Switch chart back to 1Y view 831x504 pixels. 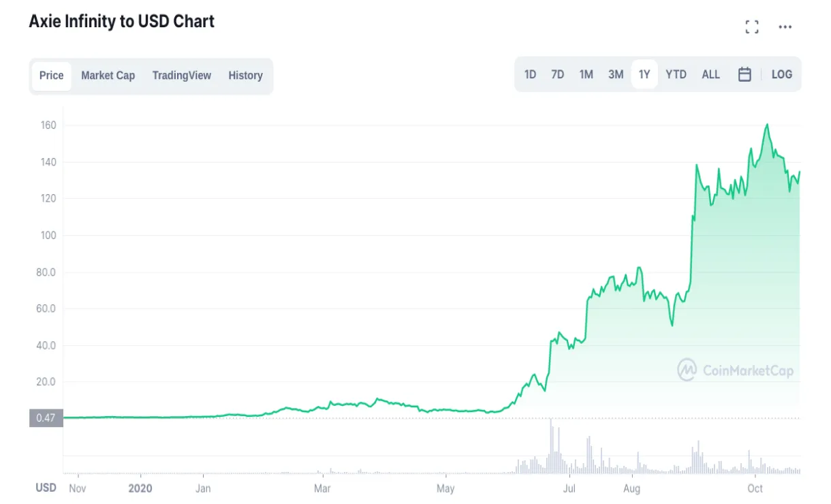point(644,74)
